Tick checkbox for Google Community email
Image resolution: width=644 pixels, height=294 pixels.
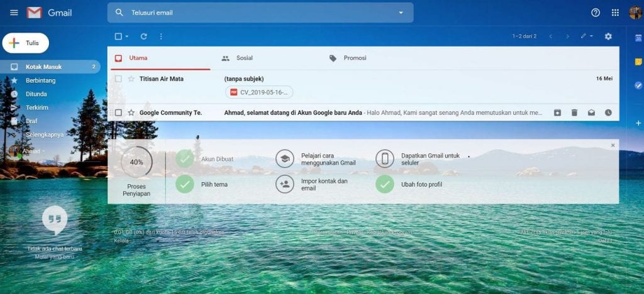tap(118, 112)
